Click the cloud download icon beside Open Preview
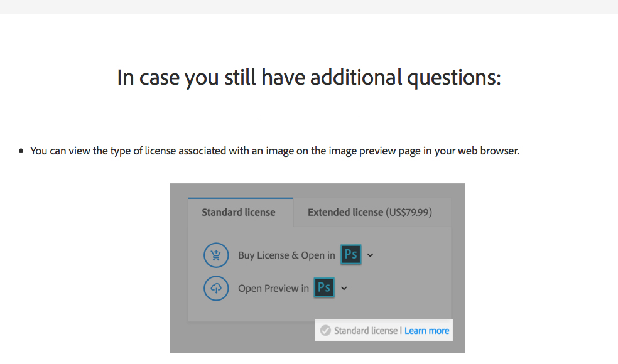618x364 pixels. click(216, 288)
